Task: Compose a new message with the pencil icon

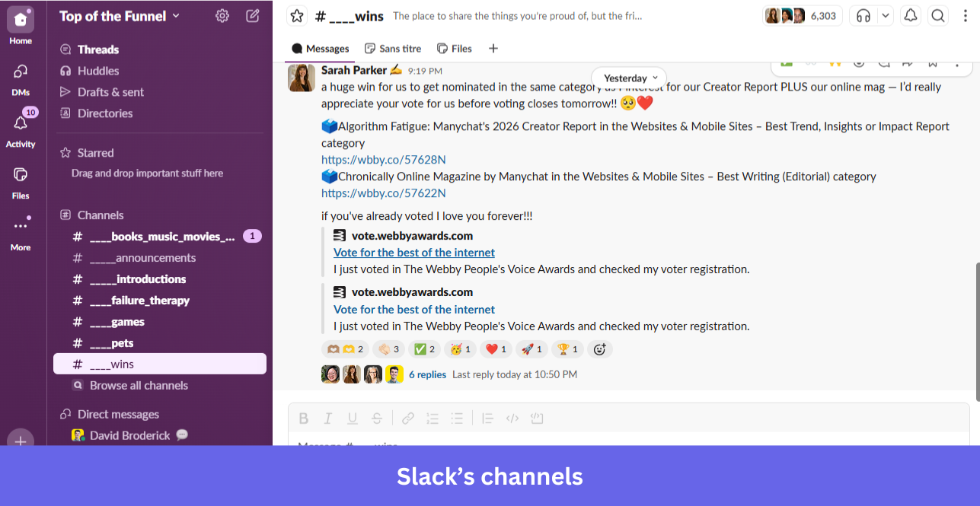Action: click(x=253, y=15)
